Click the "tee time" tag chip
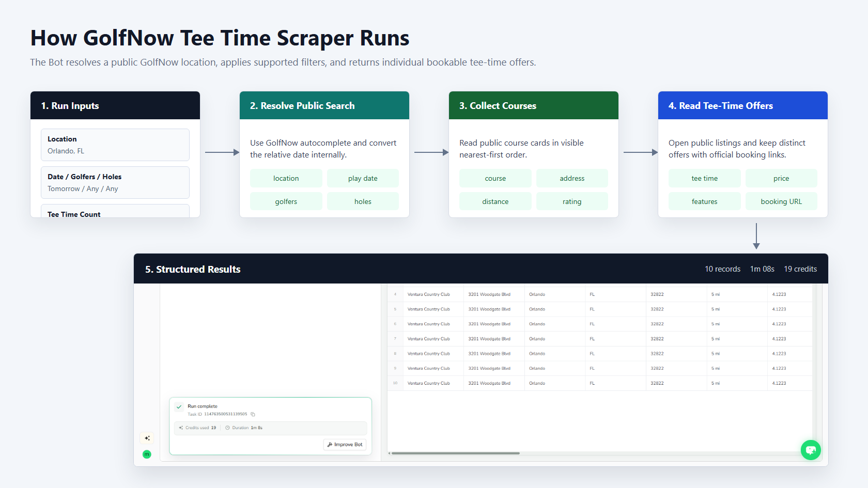Screen dimensions: 868x488 [705, 178]
